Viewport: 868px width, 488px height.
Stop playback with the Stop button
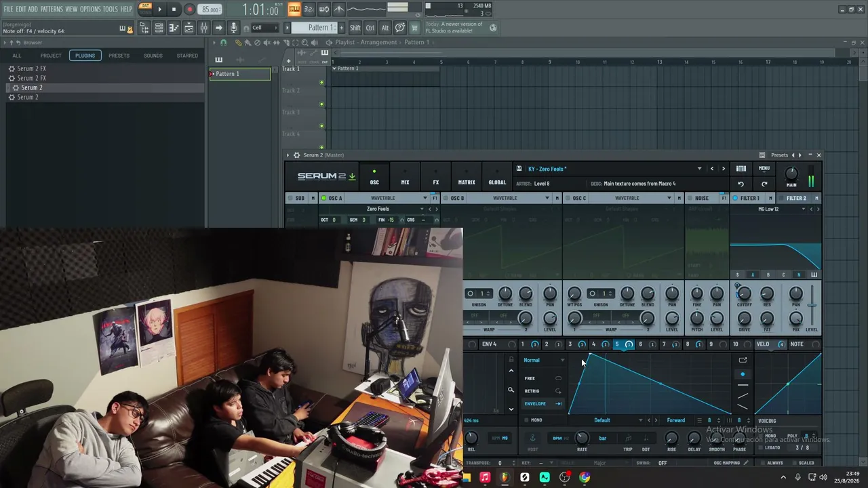[174, 9]
